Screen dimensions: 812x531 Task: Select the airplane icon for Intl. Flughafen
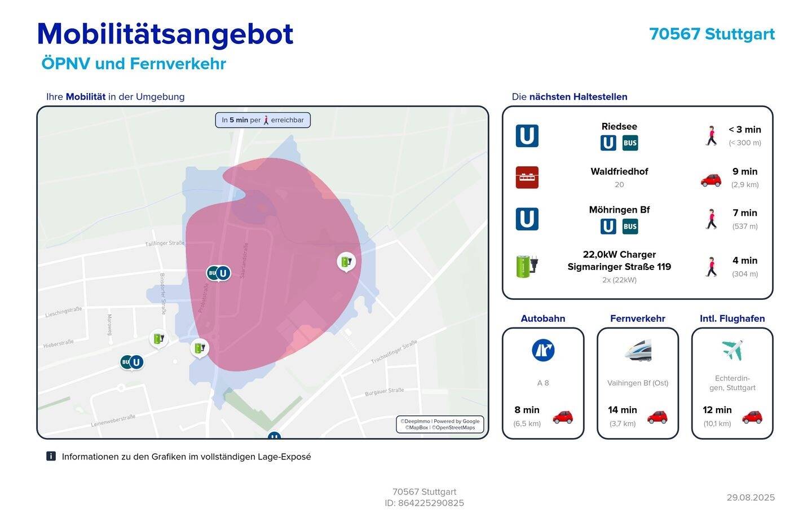732,351
